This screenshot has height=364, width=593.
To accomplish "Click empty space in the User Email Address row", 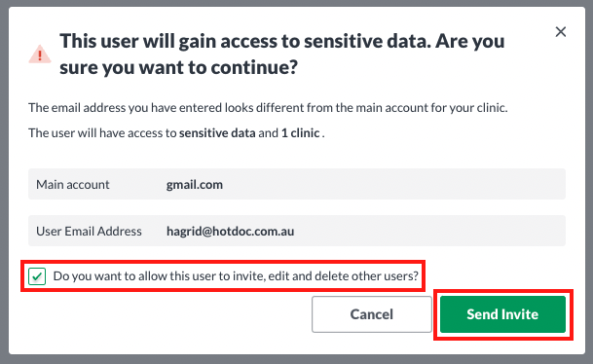I will [x=427, y=231].
